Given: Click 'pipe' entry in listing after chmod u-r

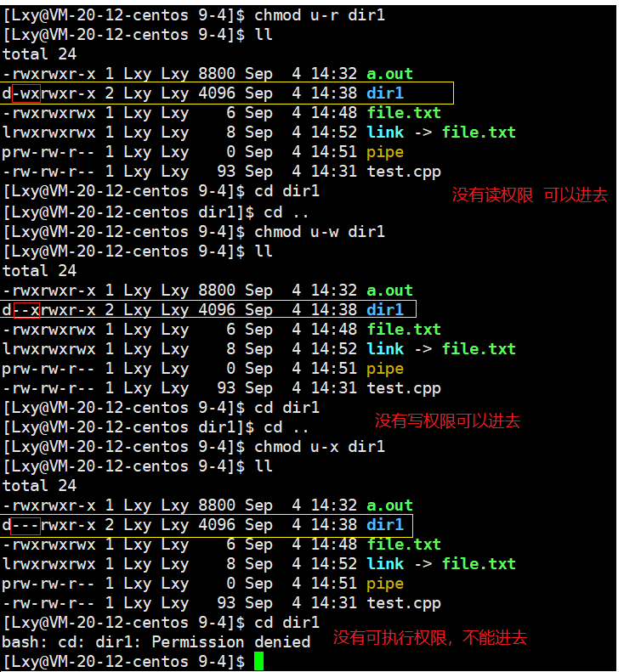Looking at the screenshot, I should pyautogui.click(x=385, y=153).
